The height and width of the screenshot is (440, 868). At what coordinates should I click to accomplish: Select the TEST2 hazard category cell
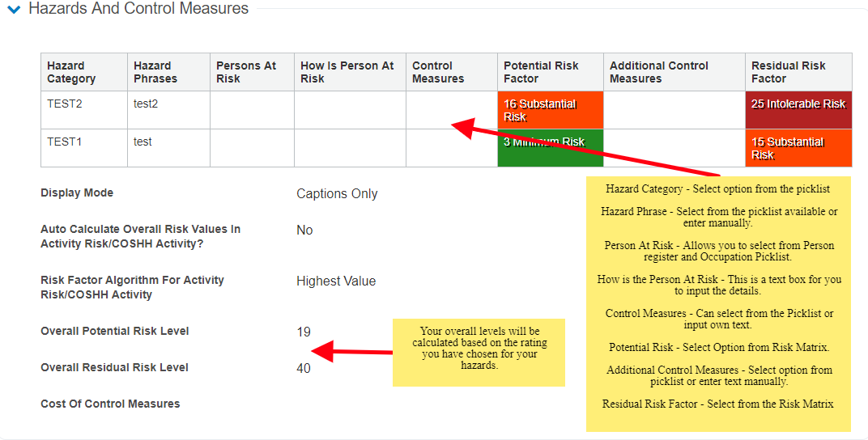[x=65, y=104]
